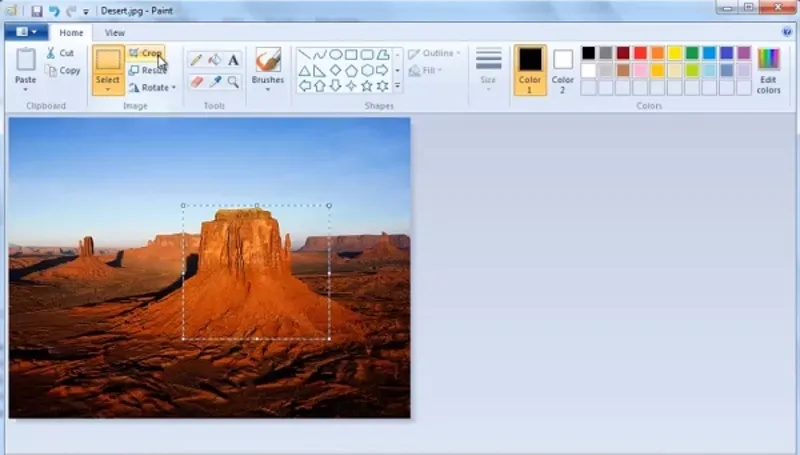The image size is (800, 455).
Task: Open the Paint file menu button
Action: tap(25, 32)
